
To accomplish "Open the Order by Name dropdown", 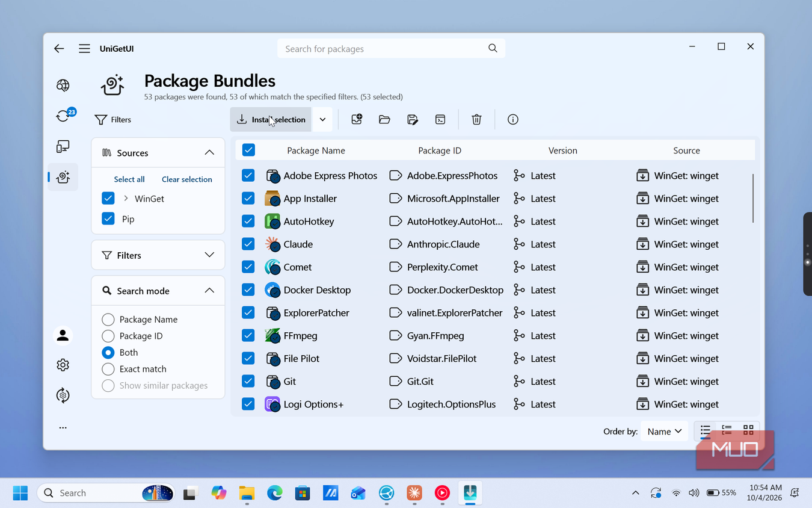I will (x=664, y=431).
